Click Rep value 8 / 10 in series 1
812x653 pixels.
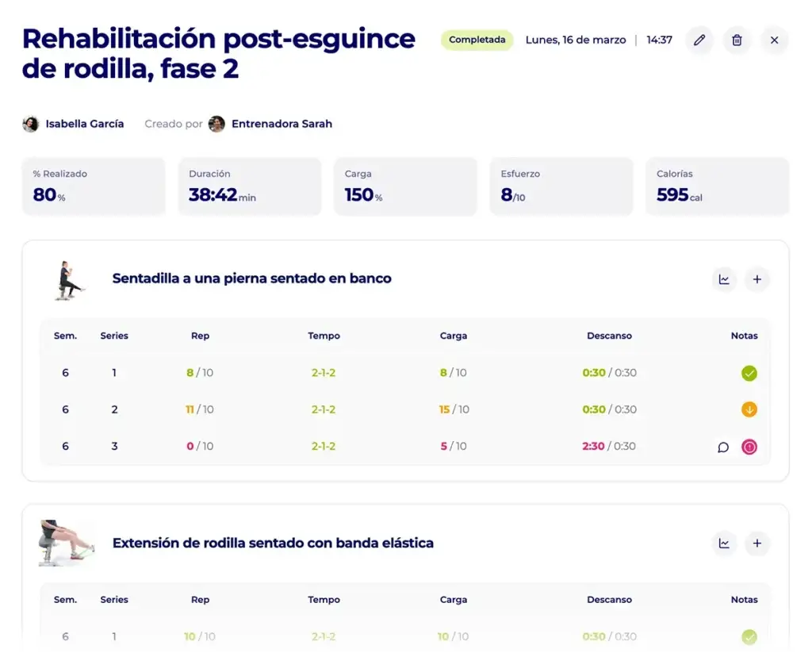tap(200, 373)
